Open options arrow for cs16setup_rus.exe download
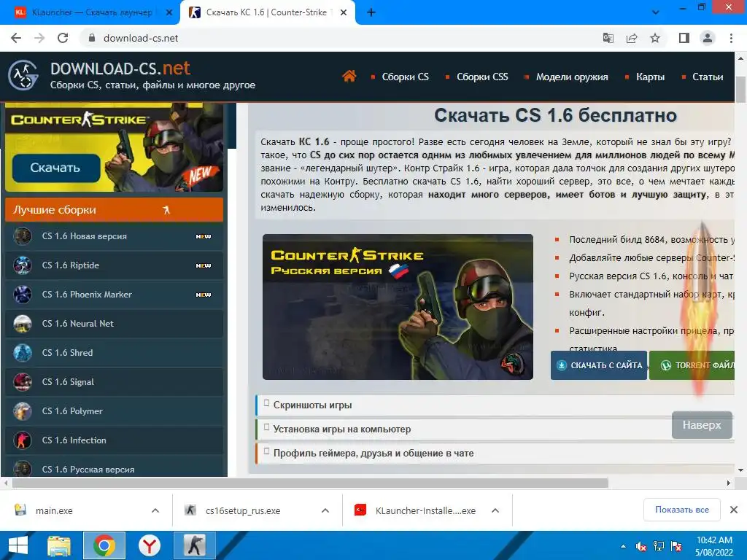The width and height of the screenshot is (747, 560). click(x=325, y=510)
